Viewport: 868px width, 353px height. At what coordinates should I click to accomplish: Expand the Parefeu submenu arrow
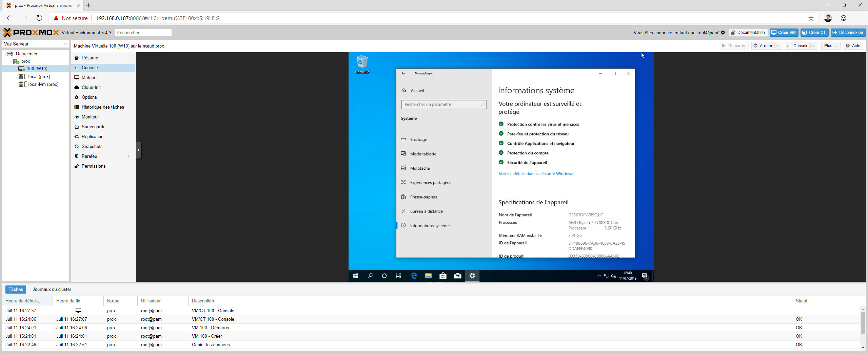point(129,156)
